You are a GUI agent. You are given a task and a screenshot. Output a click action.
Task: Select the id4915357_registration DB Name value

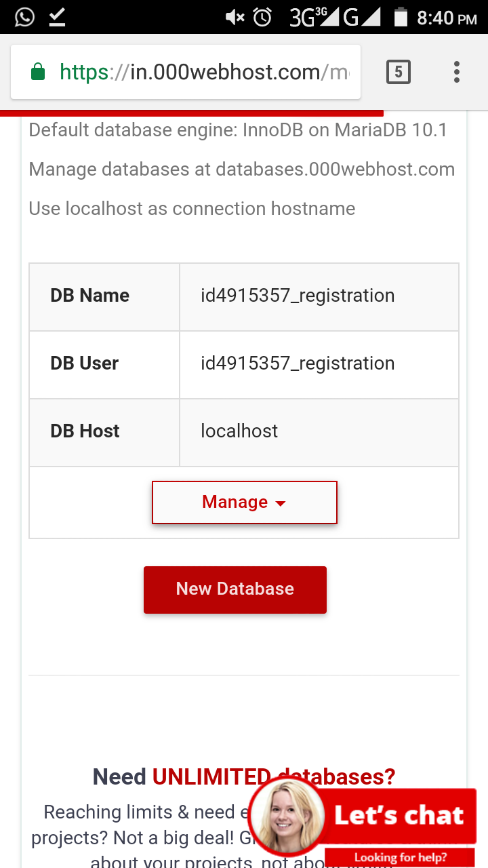[x=298, y=296]
